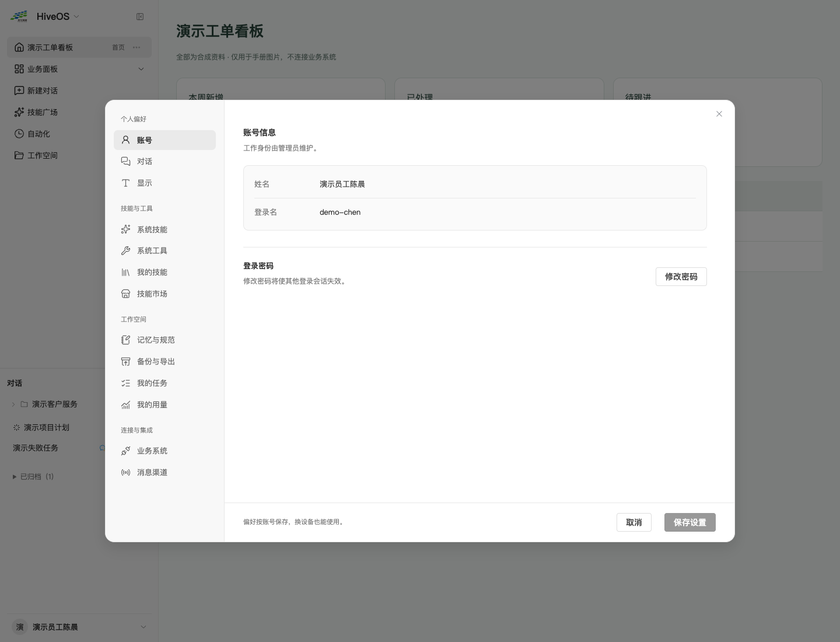Click the 技能市场 store icon
Image resolution: width=840 pixels, height=642 pixels.
pos(125,294)
